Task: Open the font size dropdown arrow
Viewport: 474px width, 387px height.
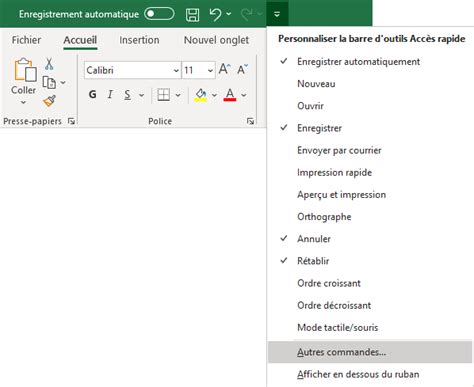Action: [x=210, y=70]
